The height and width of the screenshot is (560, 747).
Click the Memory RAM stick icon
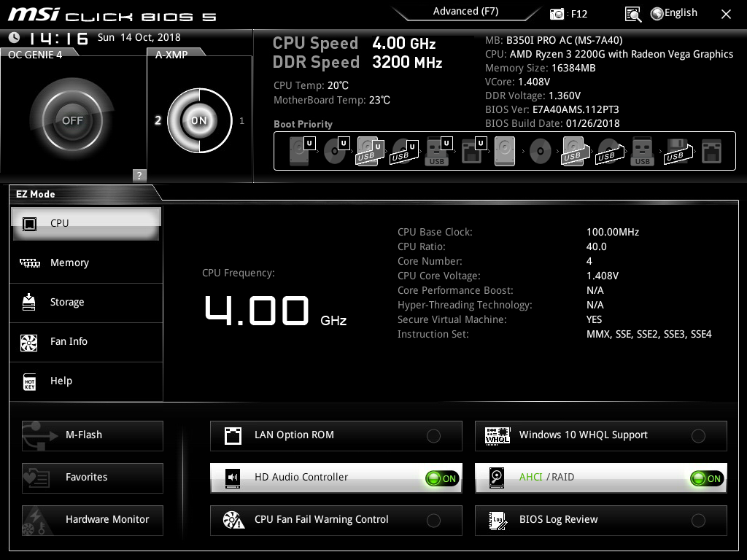[x=29, y=262]
